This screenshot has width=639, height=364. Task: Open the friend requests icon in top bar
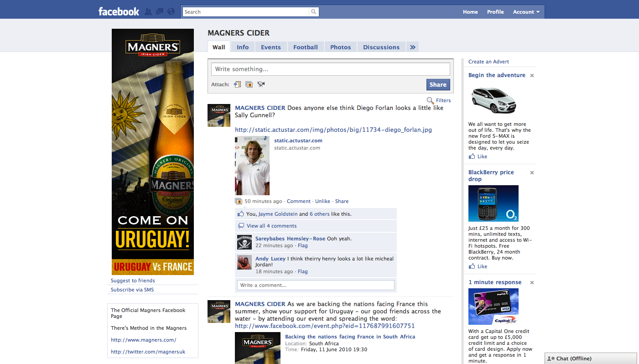coord(148,12)
